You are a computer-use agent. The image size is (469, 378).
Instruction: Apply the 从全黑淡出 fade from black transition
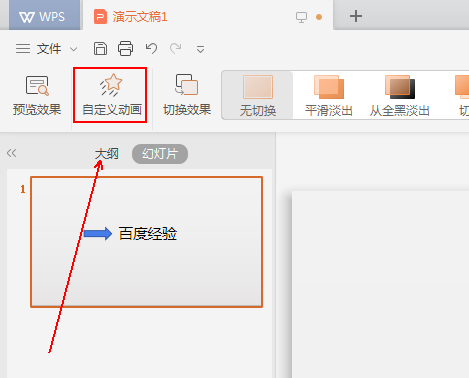pyautogui.click(x=399, y=95)
